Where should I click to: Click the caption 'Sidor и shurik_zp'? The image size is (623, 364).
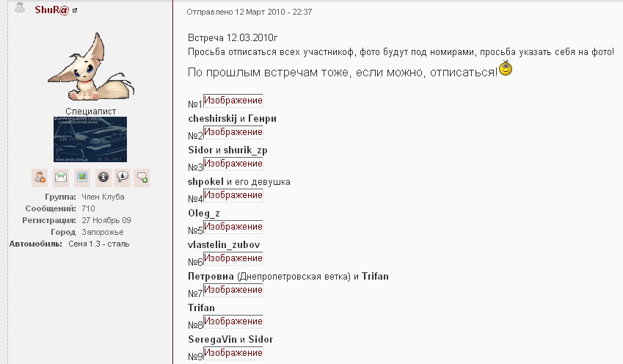pyautogui.click(x=227, y=150)
